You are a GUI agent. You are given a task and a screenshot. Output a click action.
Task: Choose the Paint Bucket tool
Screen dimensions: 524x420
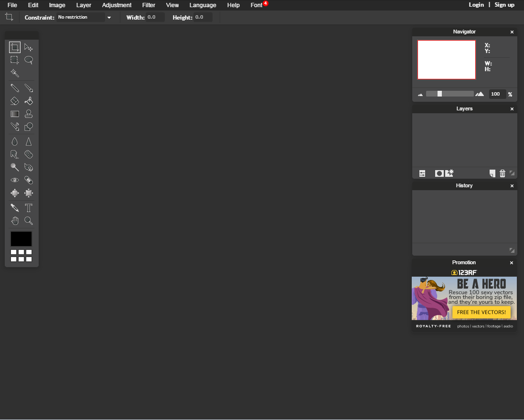point(29,101)
